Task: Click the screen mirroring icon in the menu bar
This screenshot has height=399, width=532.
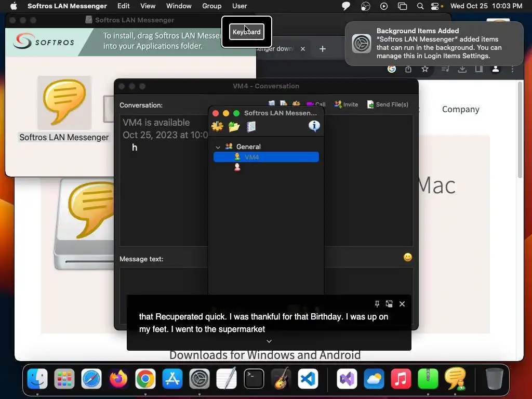Action: click(402, 6)
